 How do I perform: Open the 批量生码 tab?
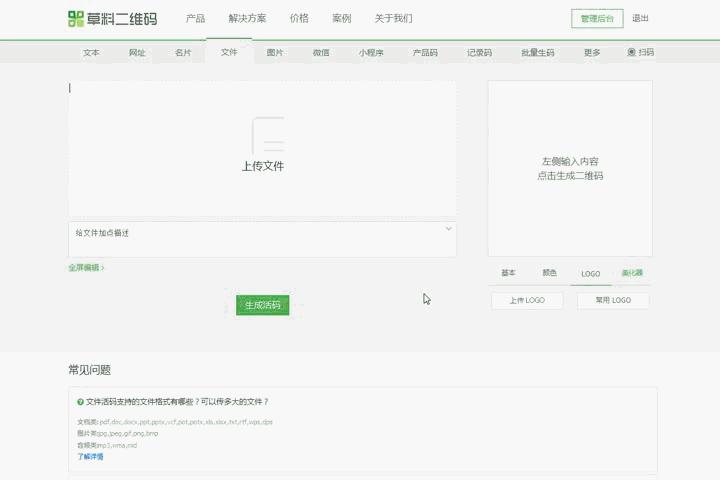(x=538, y=52)
